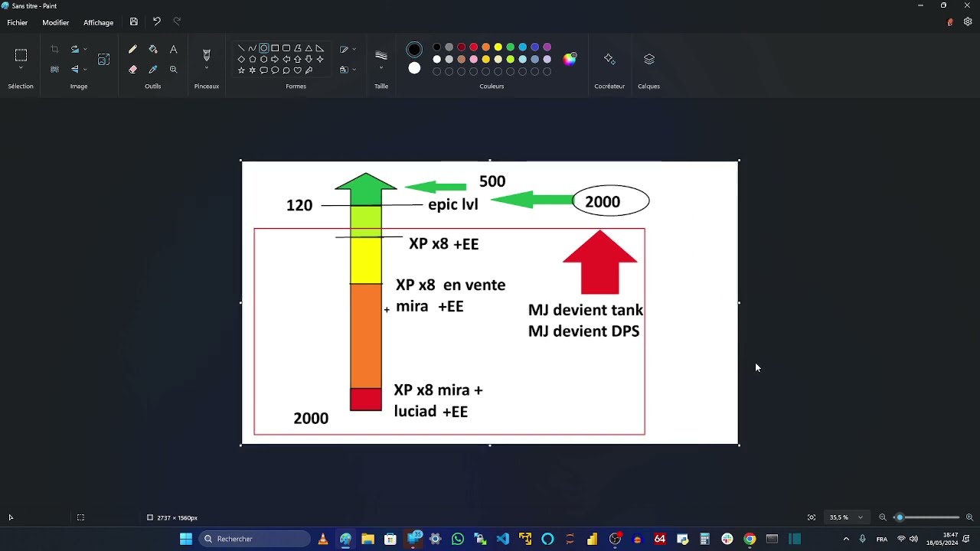The width and height of the screenshot is (980, 551).
Task: Choose the straight Line shape
Action: pos(241,48)
